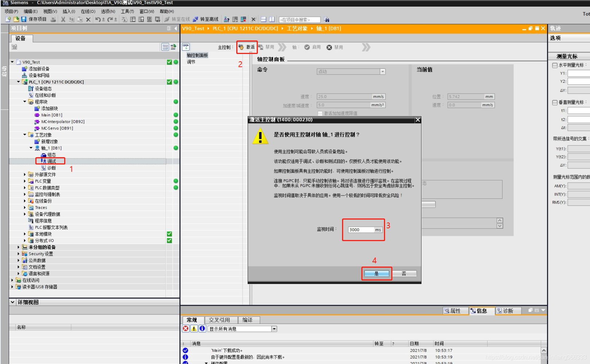Open the Project (P) menu
Screen dimensions: 590x364
tap(11, 11)
